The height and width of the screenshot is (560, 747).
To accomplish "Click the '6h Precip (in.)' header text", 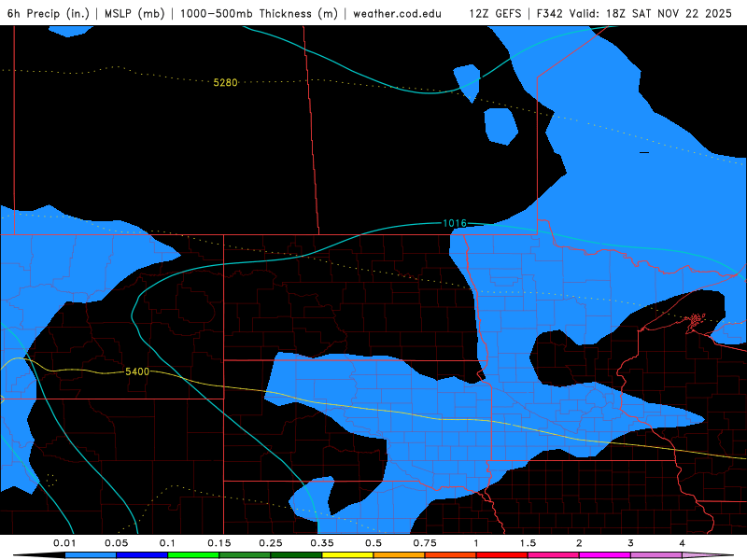I will (x=49, y=13).
